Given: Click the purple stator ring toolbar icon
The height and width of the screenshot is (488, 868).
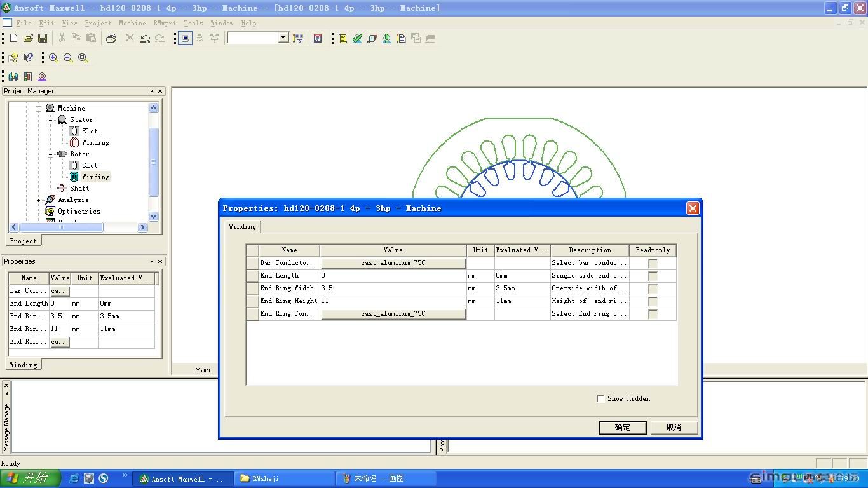Looking at the screenshot, I should pos(43,76).
